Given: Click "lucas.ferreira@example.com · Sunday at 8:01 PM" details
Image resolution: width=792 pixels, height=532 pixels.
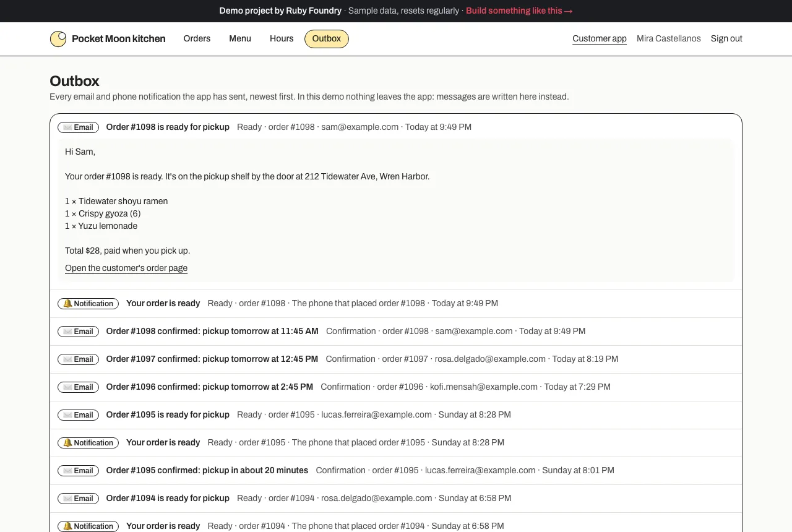Looking at the screenshot, I should point(520,470).
